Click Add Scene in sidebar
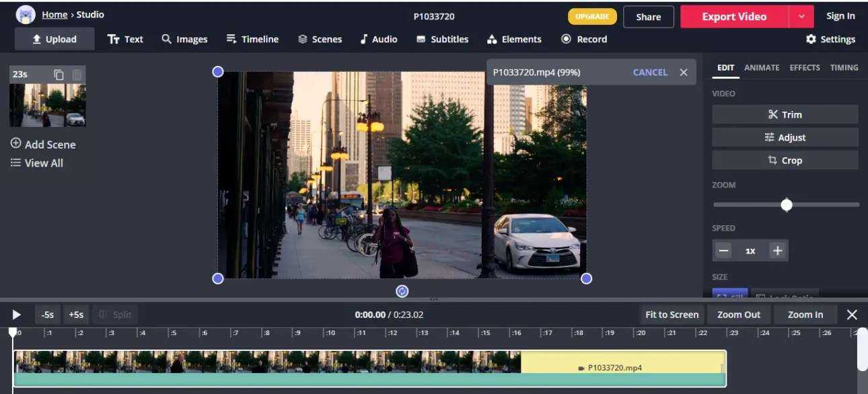The height and width of the screenshot is (394, 868). [43, 144]
